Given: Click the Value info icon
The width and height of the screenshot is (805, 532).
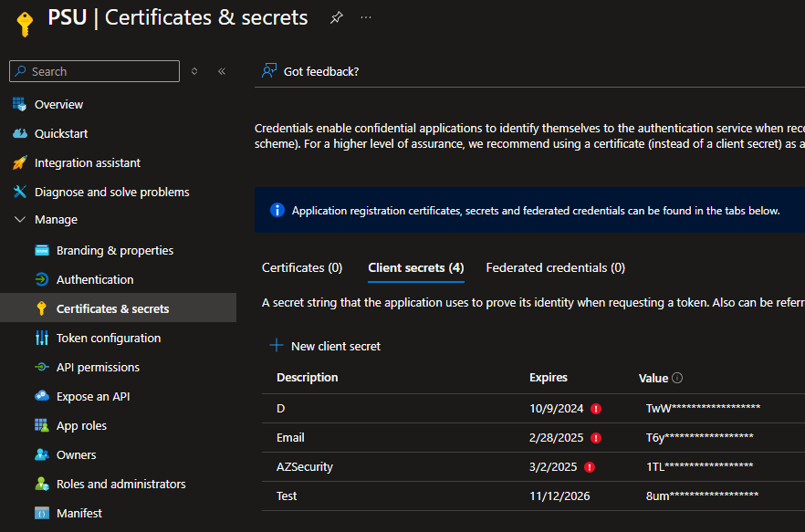Looking at the screenshot, I should coord(677,378).
